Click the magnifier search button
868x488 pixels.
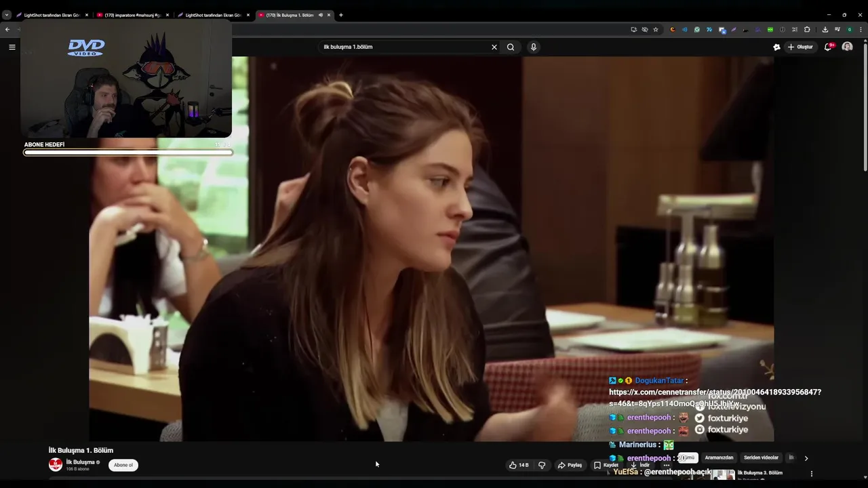pos(511,47)
